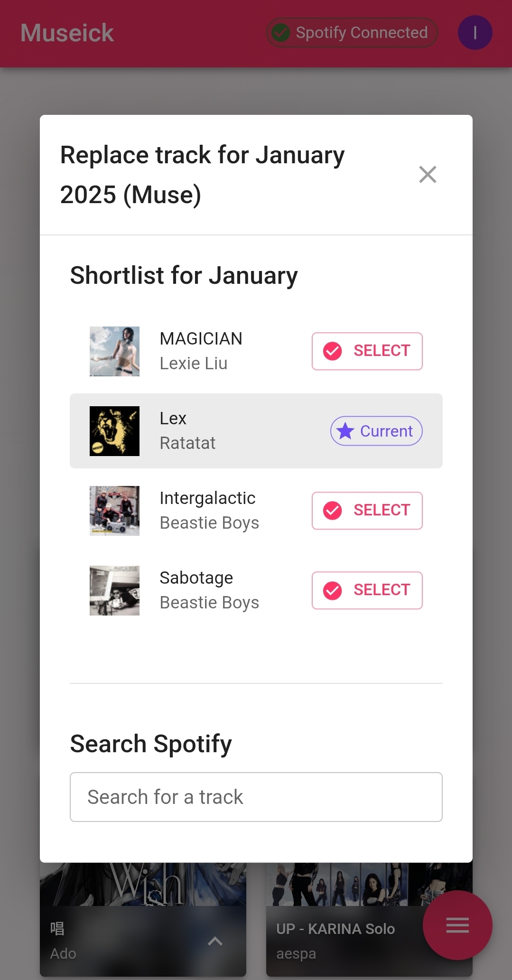Click the Spotify Connected status chip
Screen dimensions: 512x980
pyautogui.click(x=352, y=33)
